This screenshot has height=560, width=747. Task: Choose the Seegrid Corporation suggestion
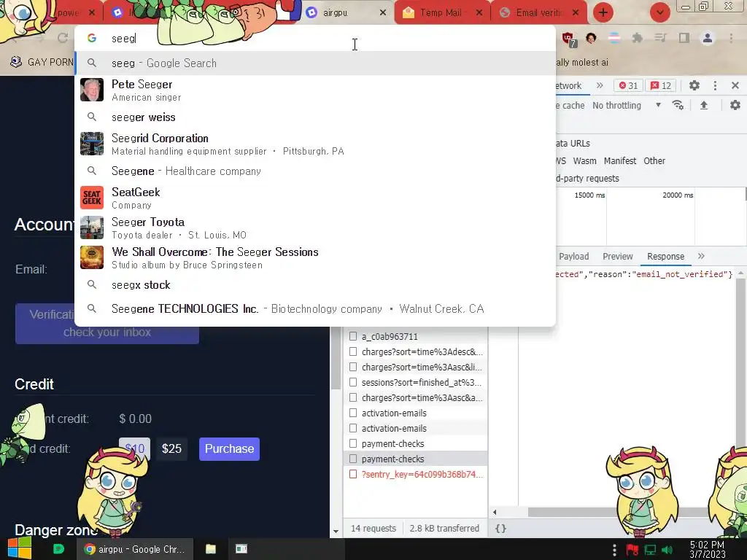315,144
